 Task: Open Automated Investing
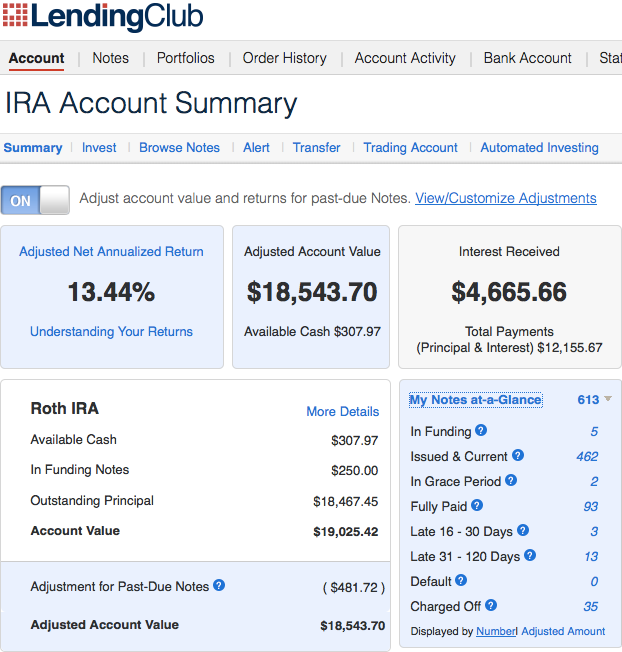(x=540, y=148)
